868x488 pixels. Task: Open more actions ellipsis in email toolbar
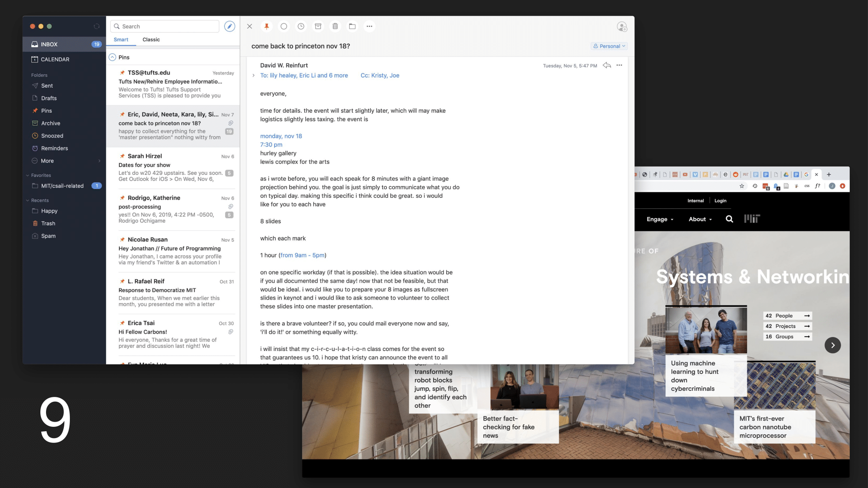(x=369, y=26)
